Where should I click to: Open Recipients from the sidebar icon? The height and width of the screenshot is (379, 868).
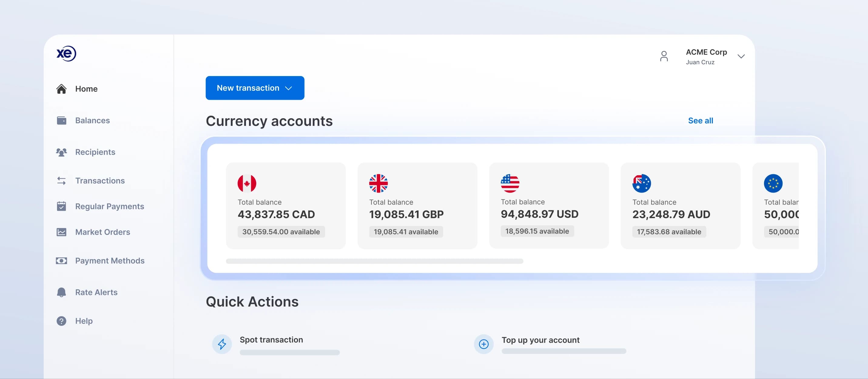coord(61,152)
